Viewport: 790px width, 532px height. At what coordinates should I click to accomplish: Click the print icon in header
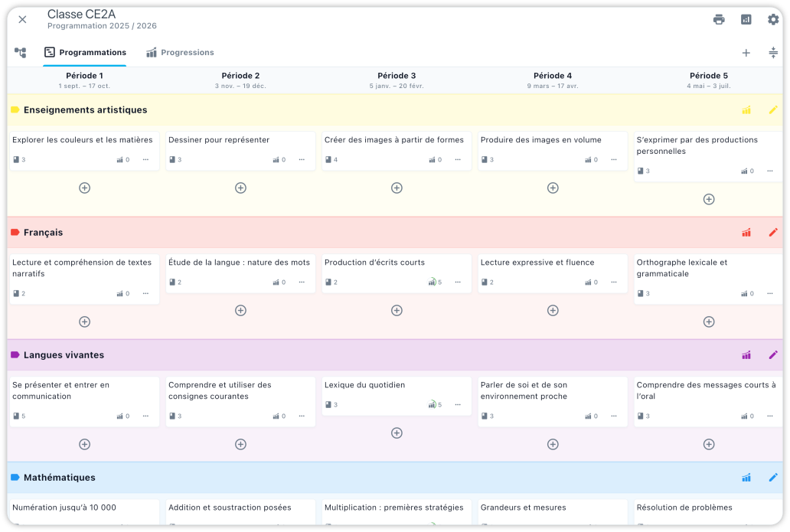(x=719, y=20)
